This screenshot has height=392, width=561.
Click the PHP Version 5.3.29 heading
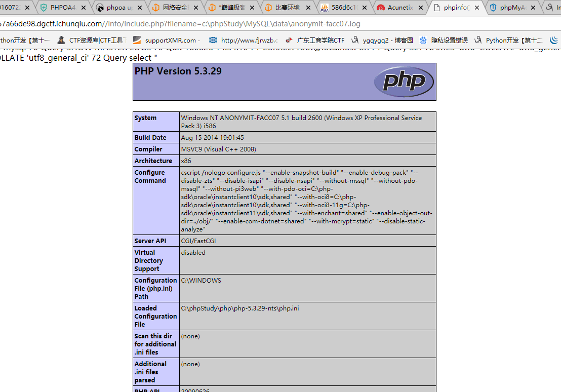(x=178, y=71)
